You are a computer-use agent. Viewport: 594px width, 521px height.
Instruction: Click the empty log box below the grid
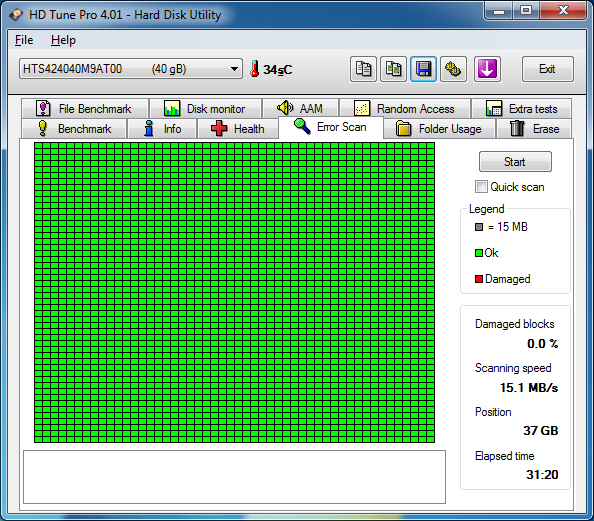234,477
